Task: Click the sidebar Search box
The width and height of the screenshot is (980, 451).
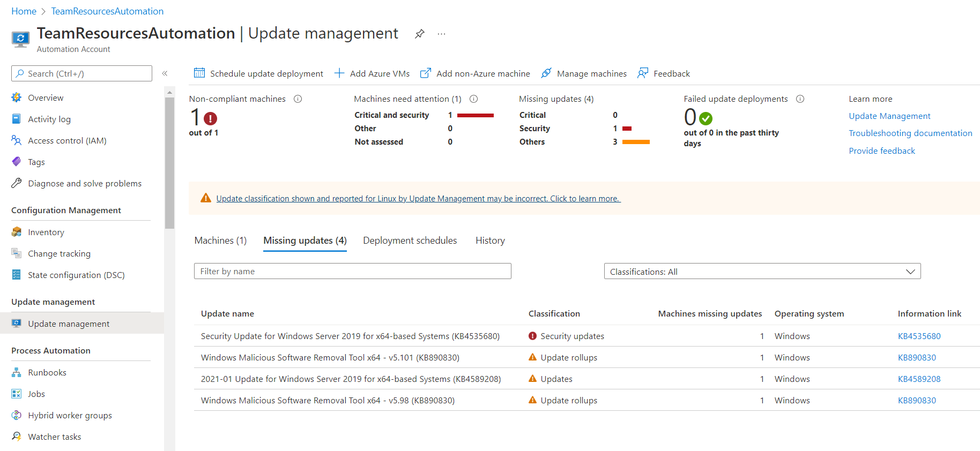Action: [82, 73]
